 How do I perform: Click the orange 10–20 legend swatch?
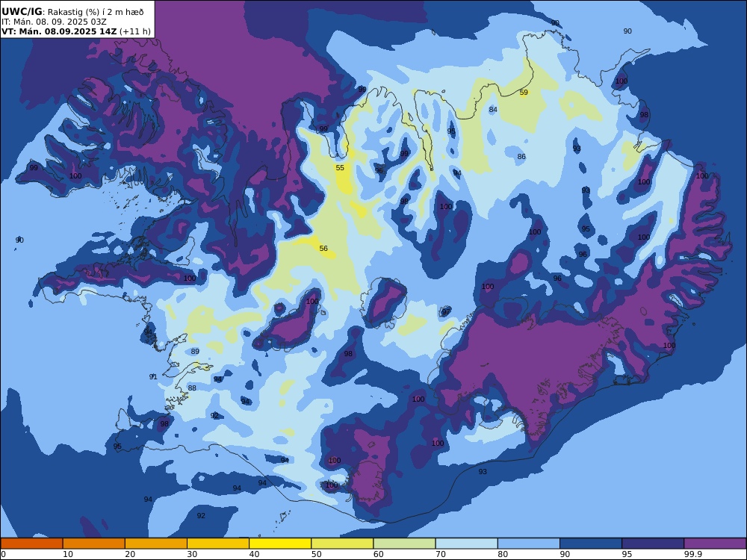tap(94, 544)
